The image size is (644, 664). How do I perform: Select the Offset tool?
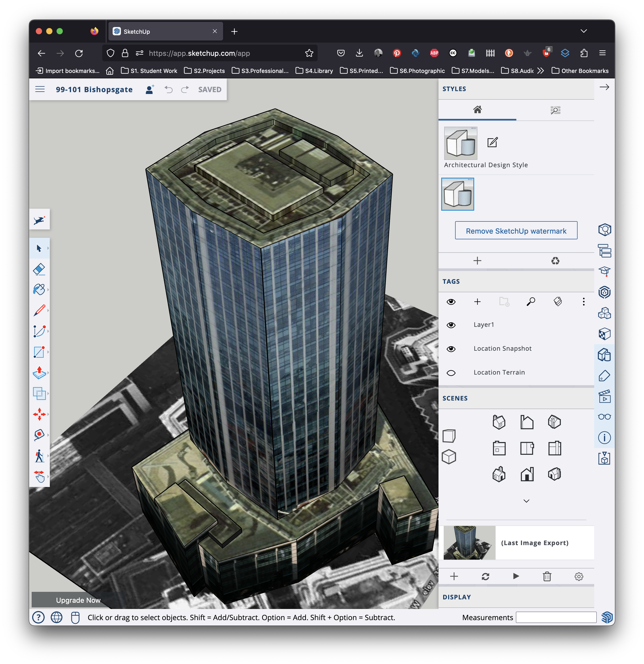(x=39, y=393)
